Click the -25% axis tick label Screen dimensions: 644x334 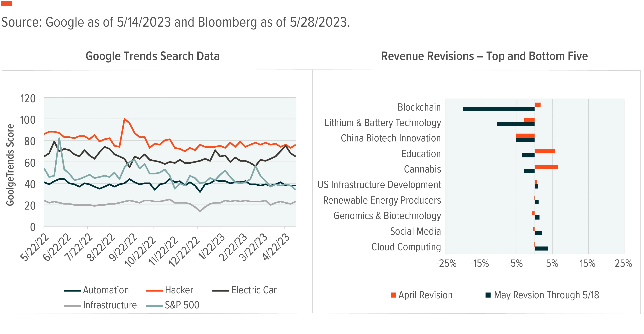click(x=446, y=263)
